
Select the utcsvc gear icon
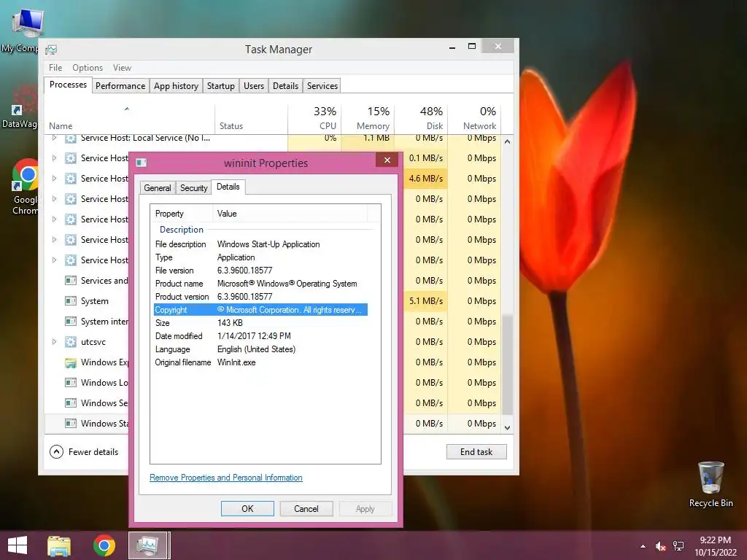pos(71,342)
